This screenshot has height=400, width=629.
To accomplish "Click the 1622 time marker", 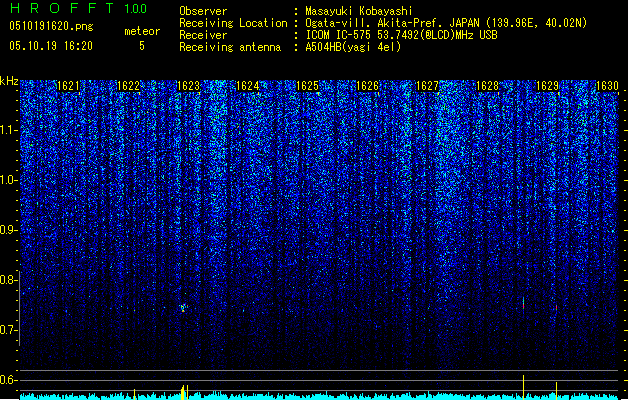I will pos(128,86).
